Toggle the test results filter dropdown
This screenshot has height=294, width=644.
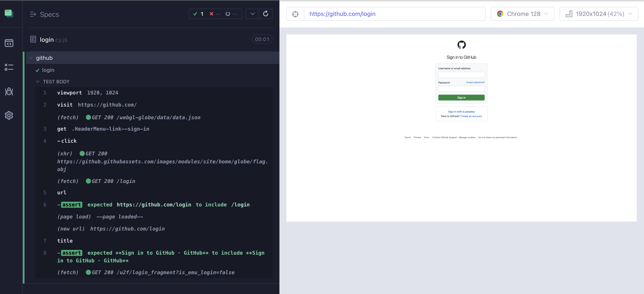click(252, 14)
